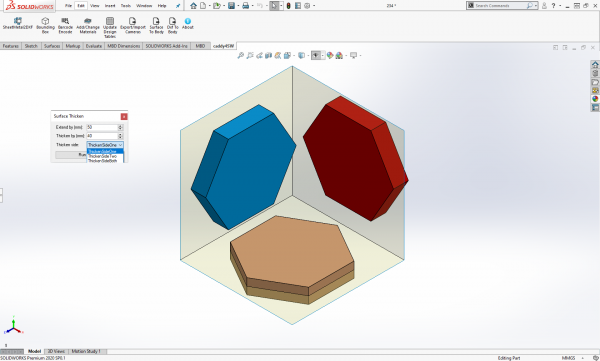The width and height of the screenshot is (600, 361).
Task: Open Export/Import Cameras tool
Action: pos(133,25)
